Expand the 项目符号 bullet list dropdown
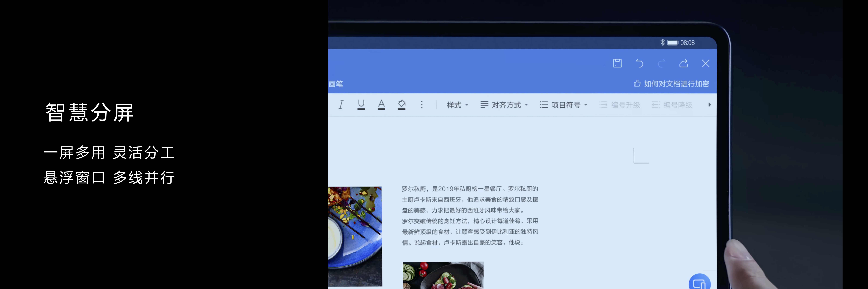The width and height of the screenshot is (868, 289). [x=564, y=105]
